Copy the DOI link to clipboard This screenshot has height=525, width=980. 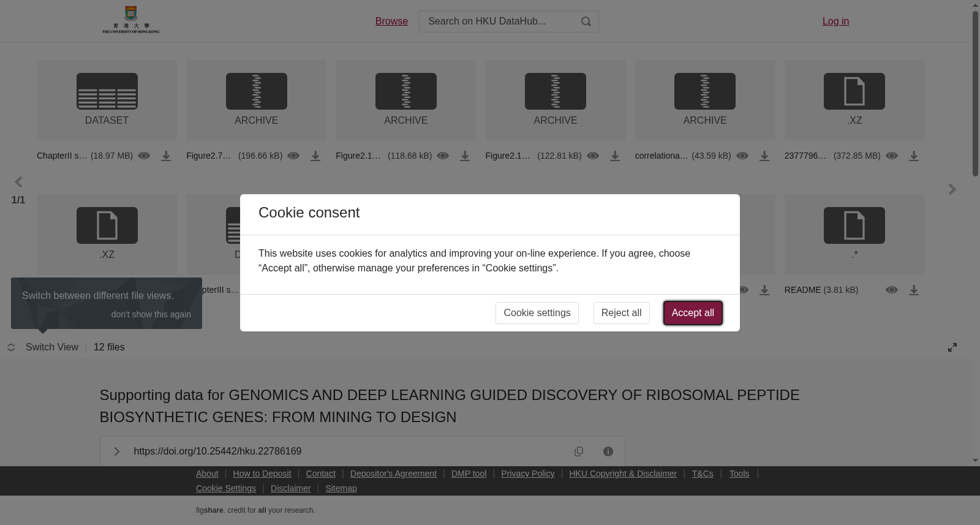[579, 451]
